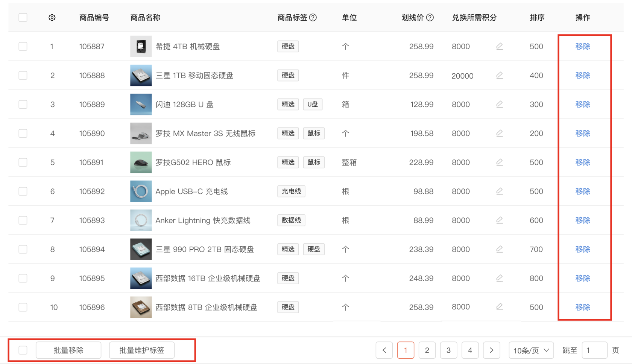Click the 数据线 tag on Anker row

pyautogui.click(x=291, y=220)
